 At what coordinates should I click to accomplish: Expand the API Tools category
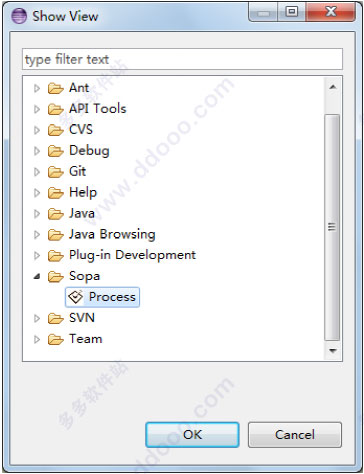pos(37,109)
